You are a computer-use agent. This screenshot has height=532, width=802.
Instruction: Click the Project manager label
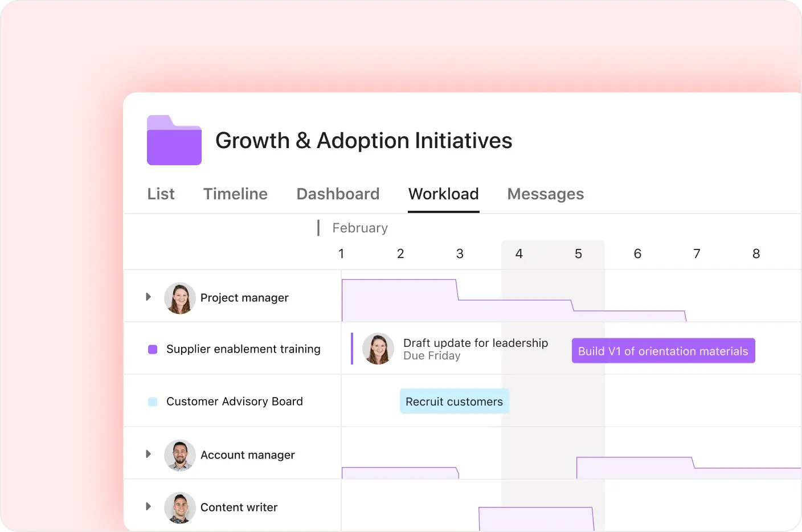pos(244,298)
